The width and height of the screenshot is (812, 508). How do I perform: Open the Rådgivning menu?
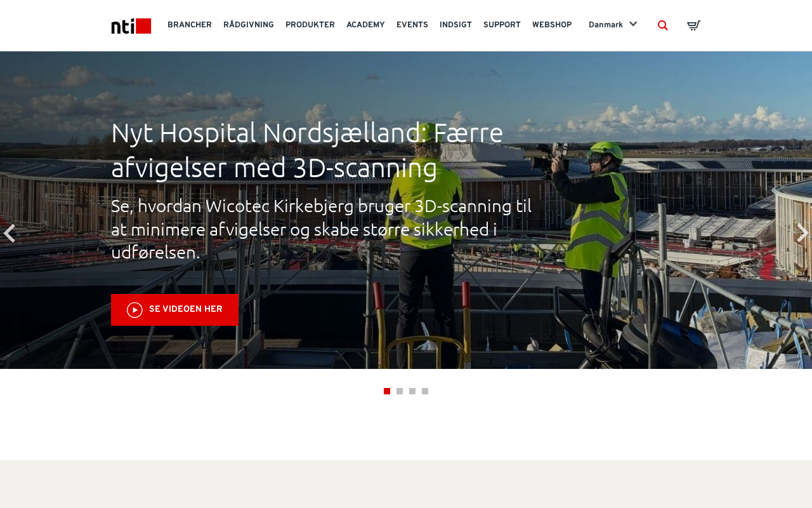point(249,25)
